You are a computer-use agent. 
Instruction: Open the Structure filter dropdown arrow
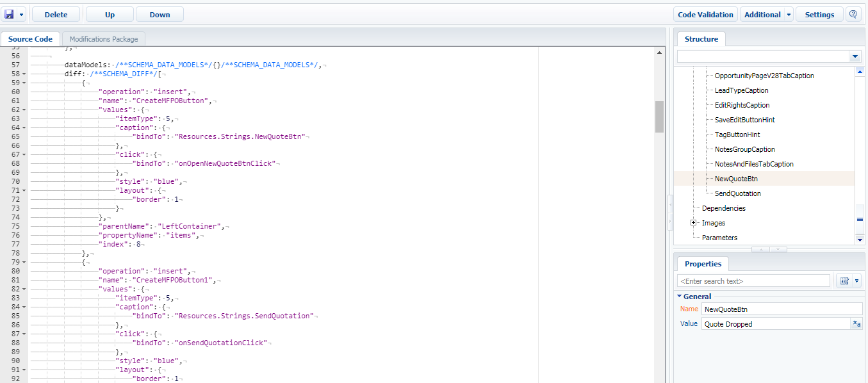855,57
